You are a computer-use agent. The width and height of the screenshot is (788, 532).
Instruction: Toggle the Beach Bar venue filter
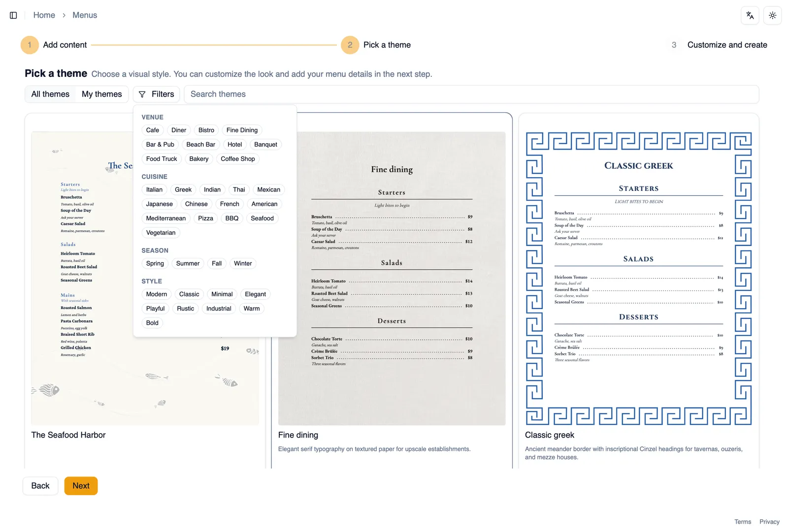point(200,145)
